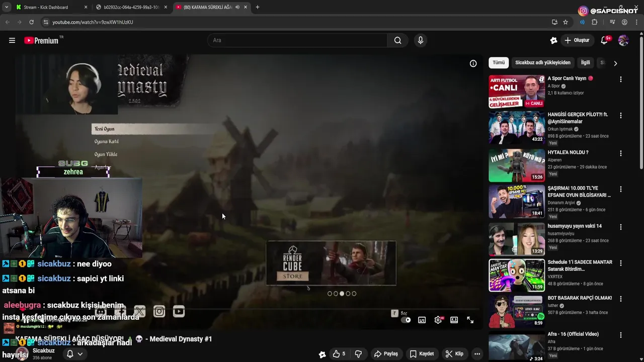This screenshot has width=644, height=362.
Task: Like the video with thumbs up
Action: pyautogui.click(x=340, y=354)
